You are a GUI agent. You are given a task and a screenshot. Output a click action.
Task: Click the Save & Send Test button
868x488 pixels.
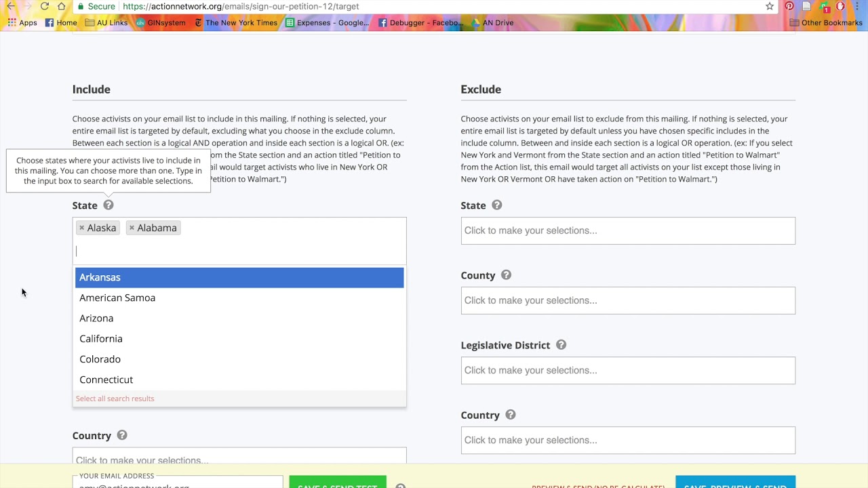338,482
